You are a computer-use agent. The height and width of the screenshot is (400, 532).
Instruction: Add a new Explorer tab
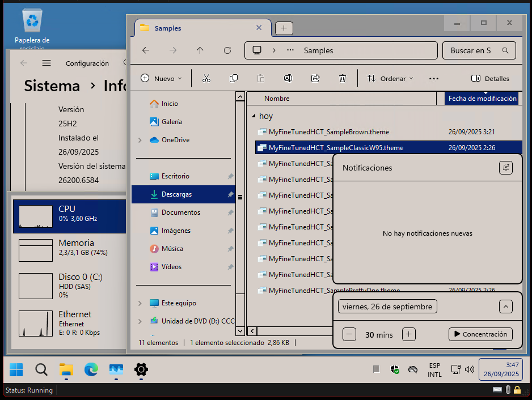[284, 28]
